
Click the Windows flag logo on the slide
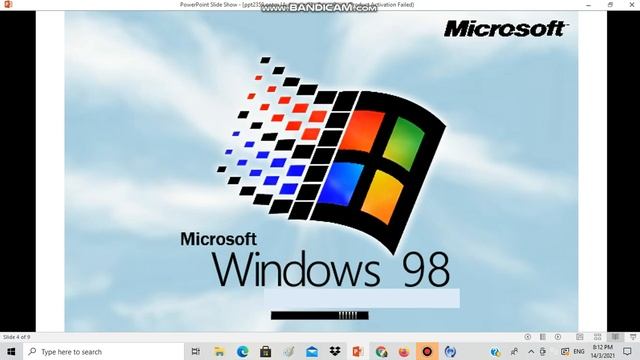(x=331, y=155)
